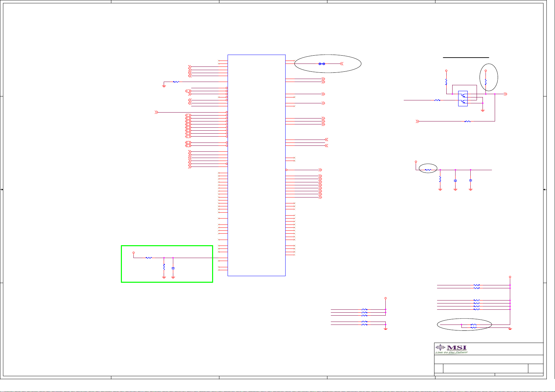This screenshot has width=555, height=392.
Task: Select the rightmost capacitor of the right-side filter
Action: 471,181
